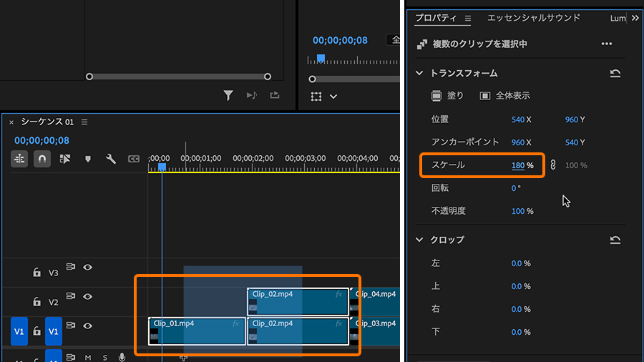The height and width of the screenshot is (362, 644).
Task: Select Clip_02.mp4 on track V2
Action: coord(298,302)
